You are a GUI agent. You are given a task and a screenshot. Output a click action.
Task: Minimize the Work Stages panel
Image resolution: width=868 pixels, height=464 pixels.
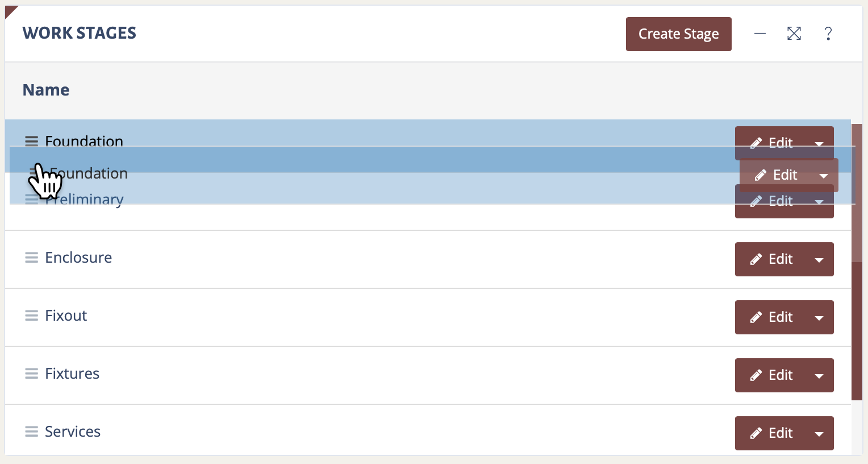(760, 34)
